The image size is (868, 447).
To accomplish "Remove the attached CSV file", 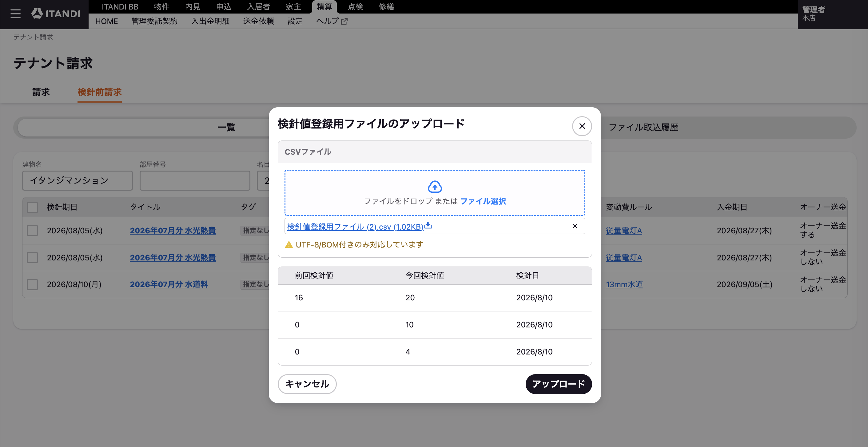I will click(575, 226).
